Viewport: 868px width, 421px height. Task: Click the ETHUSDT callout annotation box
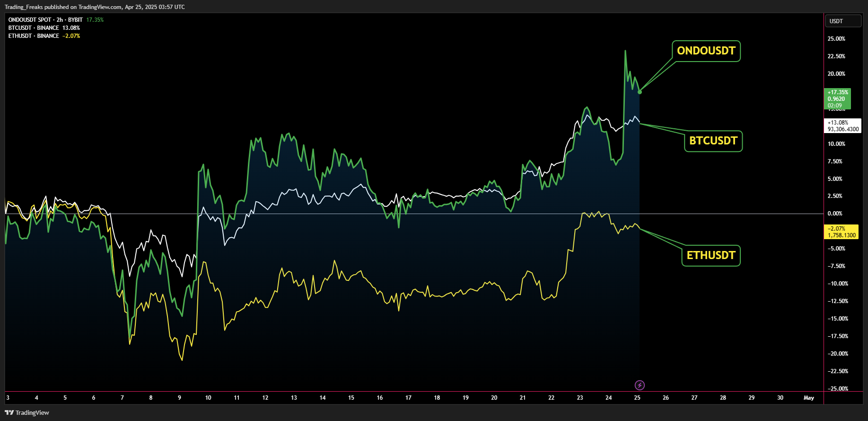710,256
